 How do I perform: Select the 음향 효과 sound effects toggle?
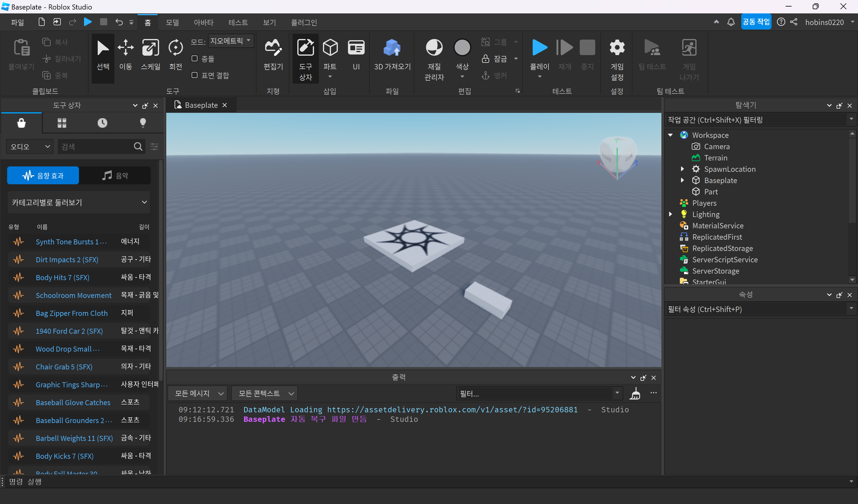point(43,175)
